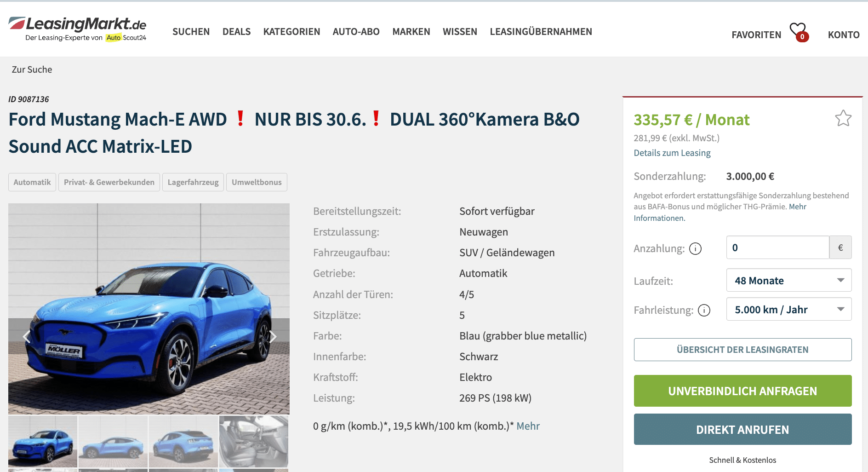Open the Laufzeit 48 Monate dropdown

tap(789, 280)
